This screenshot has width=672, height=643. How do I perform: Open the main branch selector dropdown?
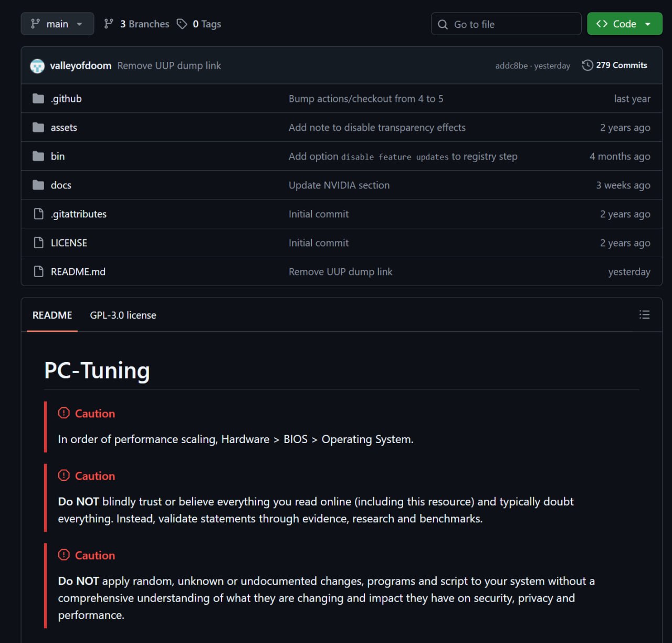(x=57, y=24)
